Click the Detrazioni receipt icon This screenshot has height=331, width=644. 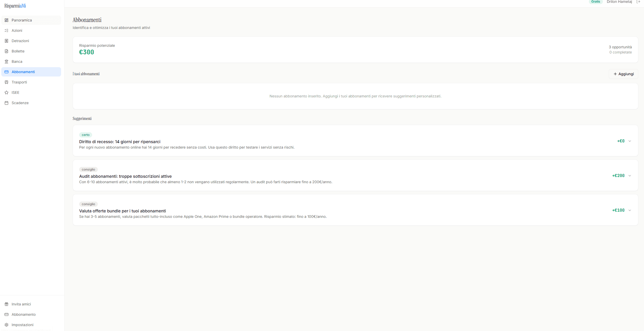pyautogui.click(x=6, y=41)
